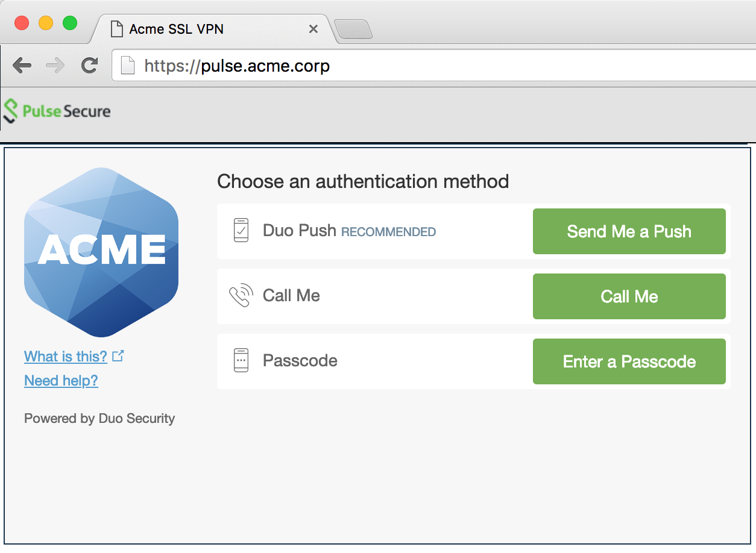Click the Pulse Secure logo
The image size is (756, 553).
57,111
